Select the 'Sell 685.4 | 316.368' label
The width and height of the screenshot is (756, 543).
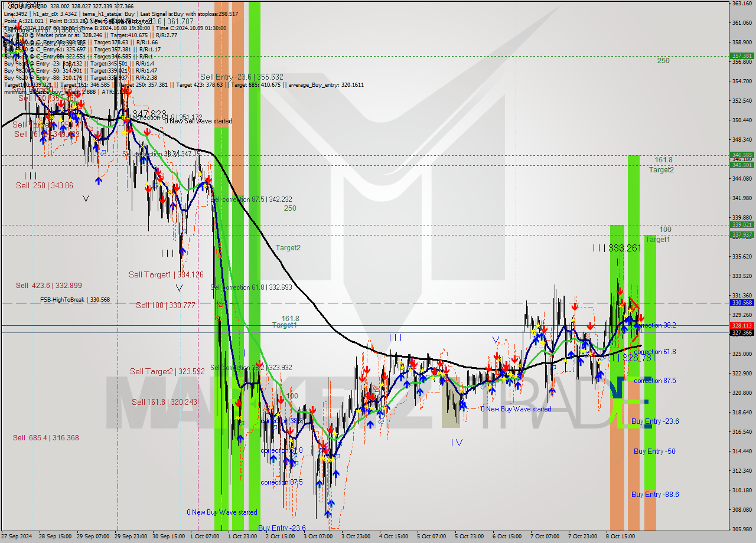[46, 438]
